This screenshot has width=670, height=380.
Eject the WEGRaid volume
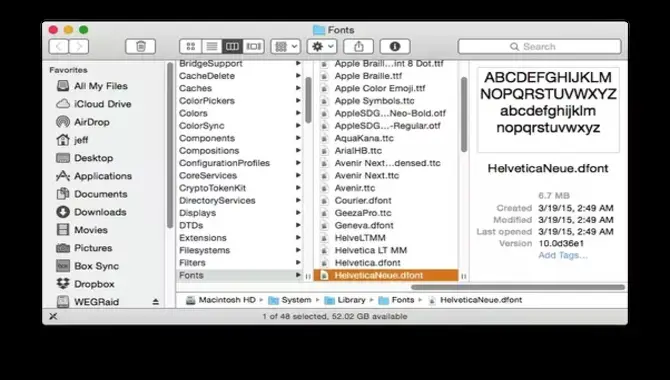click(x=156, y=302)
